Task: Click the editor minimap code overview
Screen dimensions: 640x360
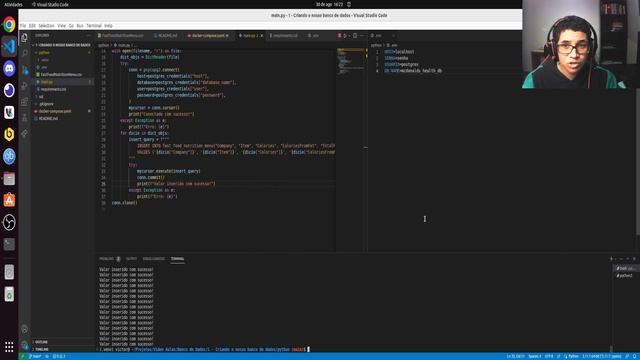Action: tap(350, 61)
